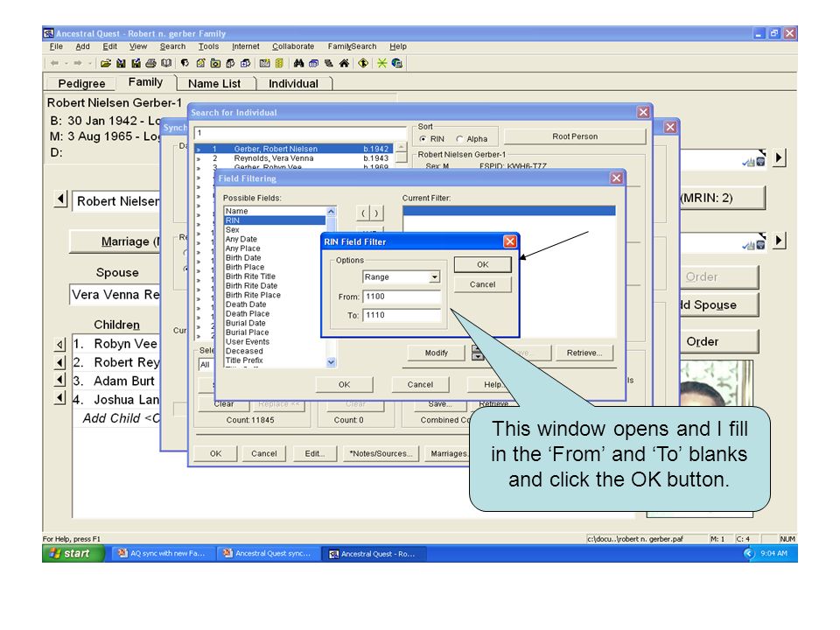Click OK in the RIN Field Filter dialog
Viewport: 840px width, 630px height.
click(x=483, y=264)
